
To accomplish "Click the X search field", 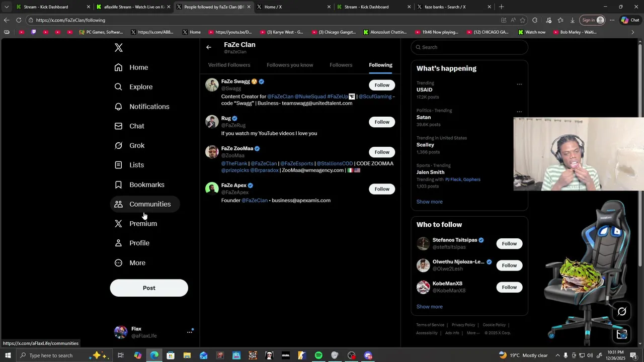I will click(x=469, y=47).
